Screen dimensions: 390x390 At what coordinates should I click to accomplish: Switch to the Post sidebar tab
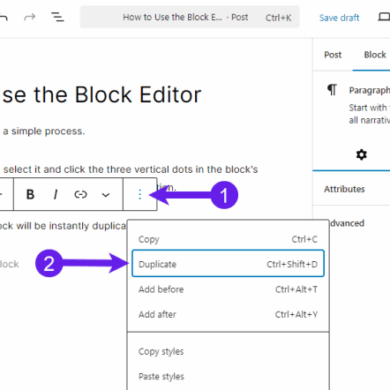pos(333,55)
